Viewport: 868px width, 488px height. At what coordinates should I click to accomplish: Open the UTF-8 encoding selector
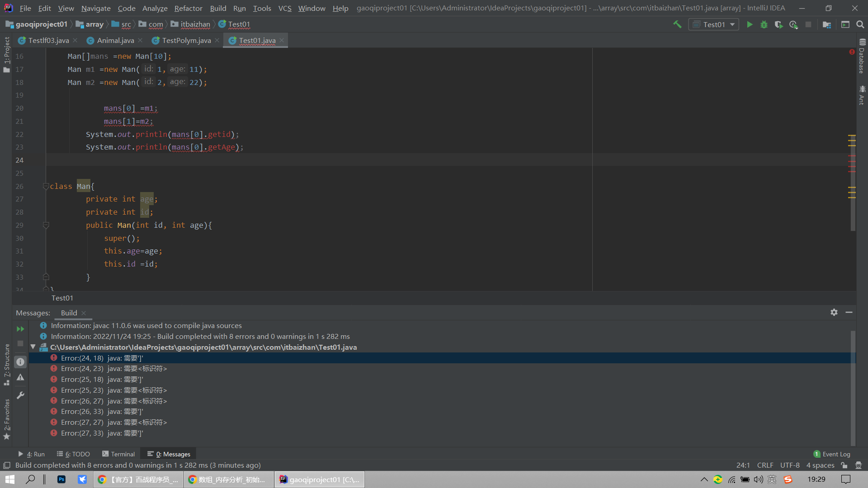click(790, 465)
